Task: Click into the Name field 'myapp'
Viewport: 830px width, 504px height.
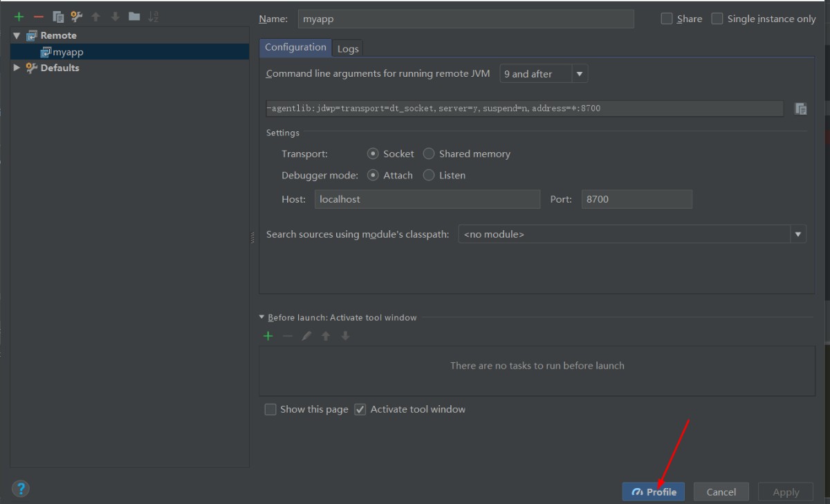Action: click(466, 19)
